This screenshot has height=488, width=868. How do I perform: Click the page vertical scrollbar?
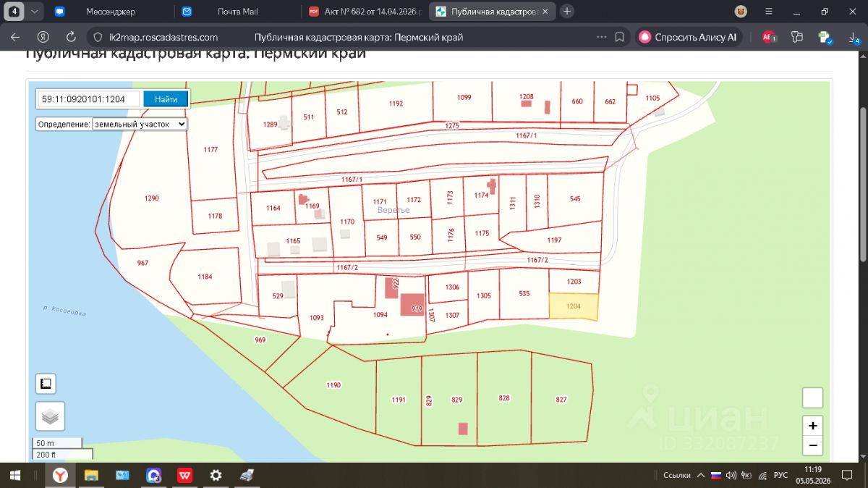pyautogui.click(x=862, y=181)
